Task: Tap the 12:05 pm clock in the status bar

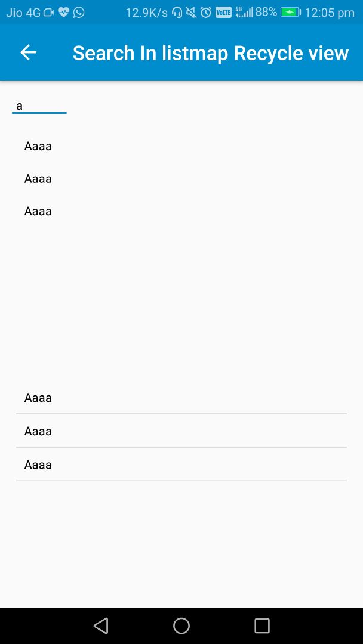Action: click(x=330, y=12)
